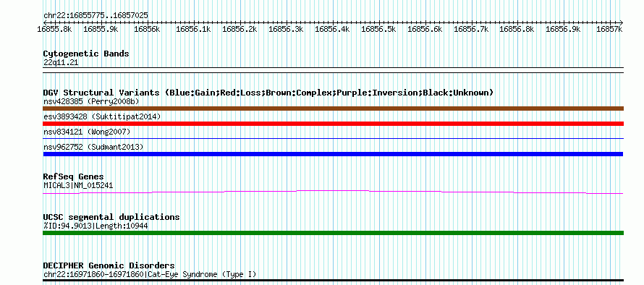Open the nsv834121 (Wong2007) label
The width and height of the screenshot is (644, 285).
coord(87,132)
